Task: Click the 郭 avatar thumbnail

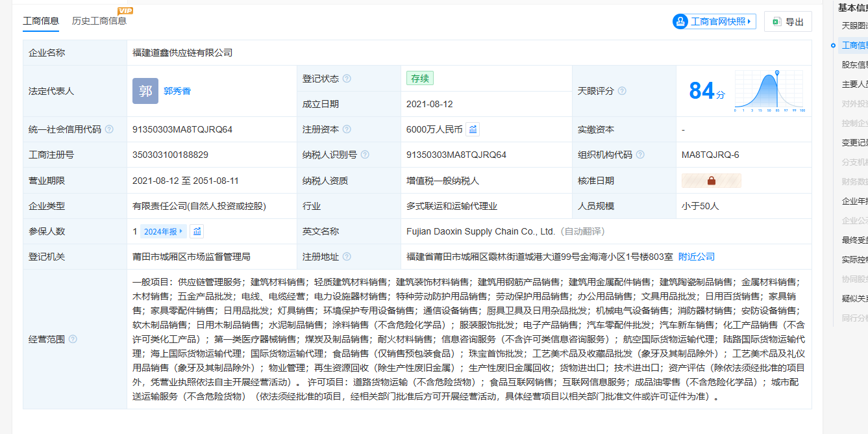Action: (x=145, y=91)
